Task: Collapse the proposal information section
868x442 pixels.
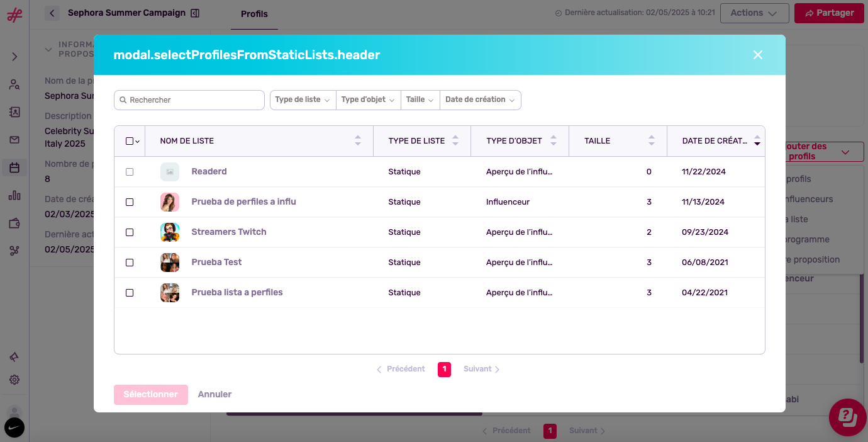Action: click(49, 49)
